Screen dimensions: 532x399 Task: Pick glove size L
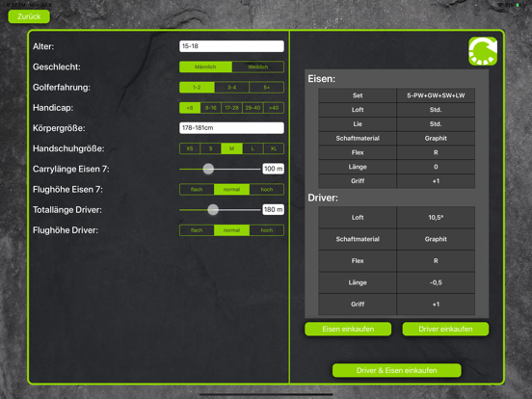[253, 148]
